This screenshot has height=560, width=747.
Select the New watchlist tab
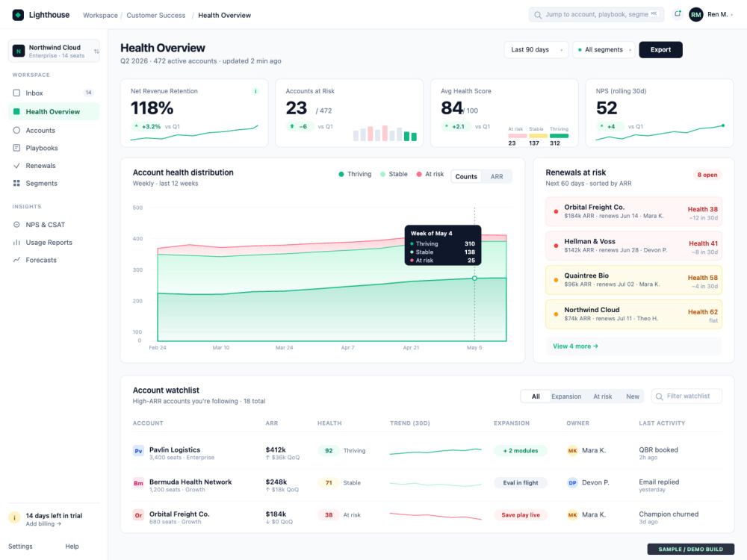click(x=632, y=396)
